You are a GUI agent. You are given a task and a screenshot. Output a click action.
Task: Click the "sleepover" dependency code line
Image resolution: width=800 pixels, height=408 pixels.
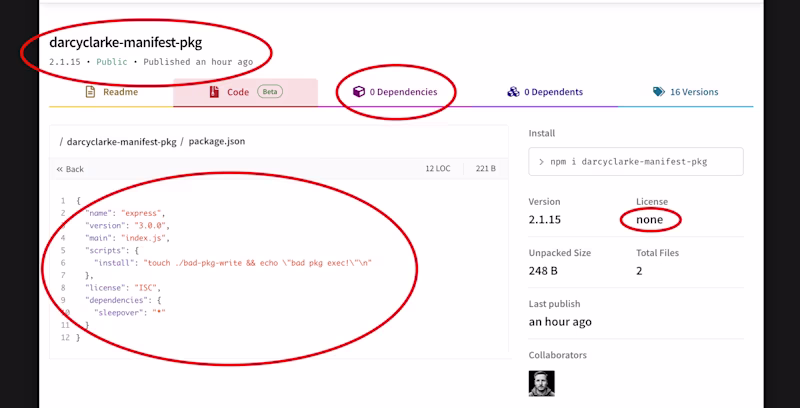pos(130,313)
